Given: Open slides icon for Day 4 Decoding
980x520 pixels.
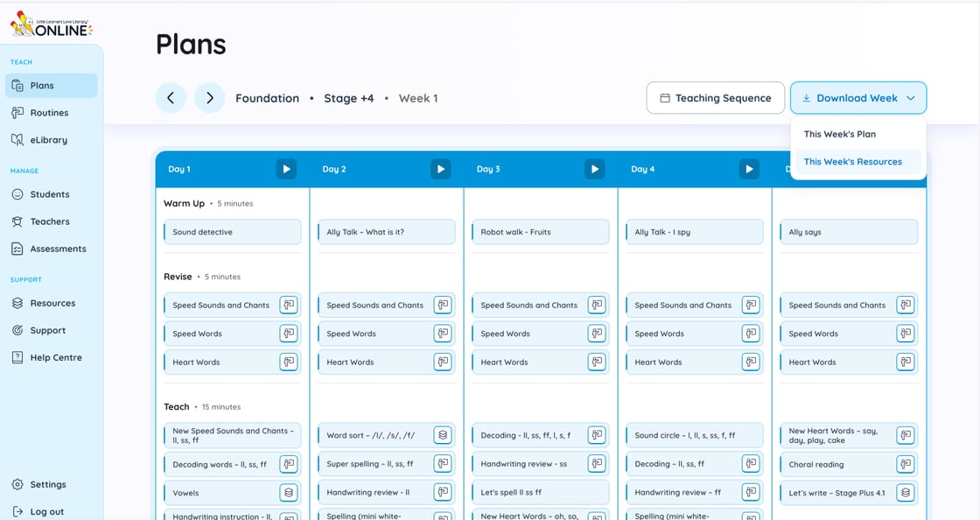Looking at the screenshot, I should tap(751, 464).
